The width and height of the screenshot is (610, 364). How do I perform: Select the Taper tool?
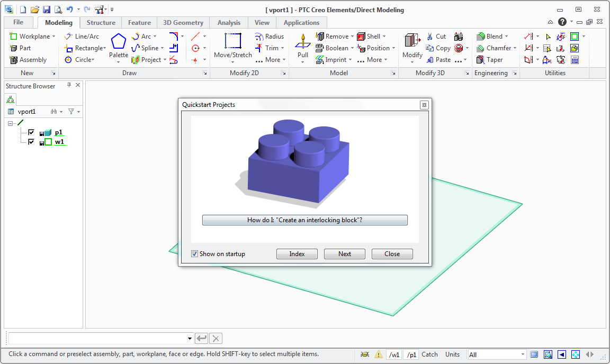[490, 59]
